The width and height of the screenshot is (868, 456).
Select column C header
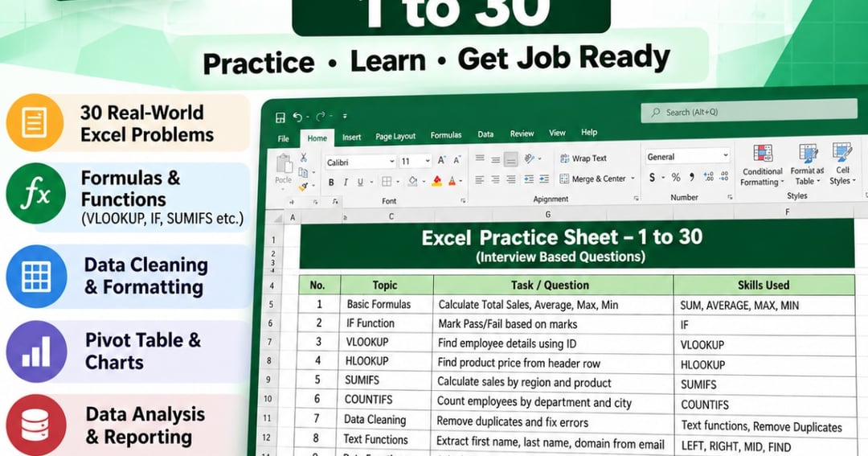click(391, 216)
